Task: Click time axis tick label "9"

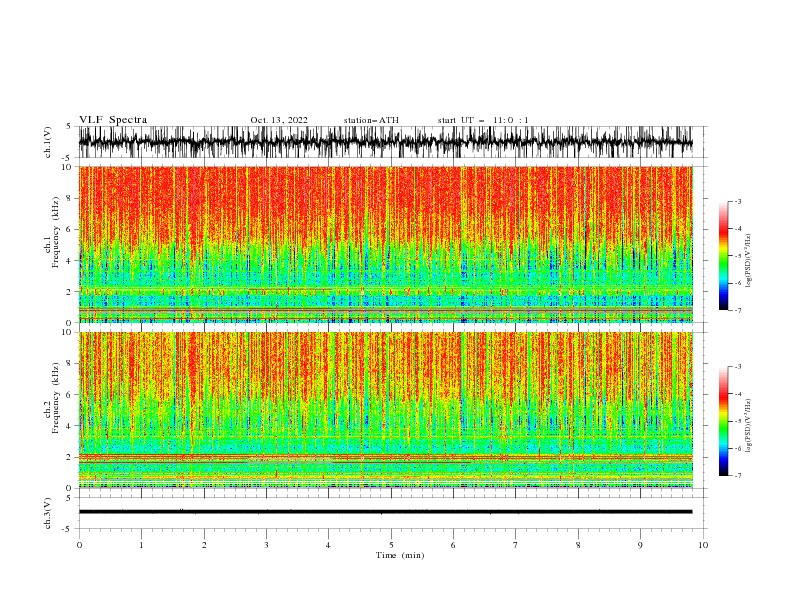Action: [x=640, y=545]
